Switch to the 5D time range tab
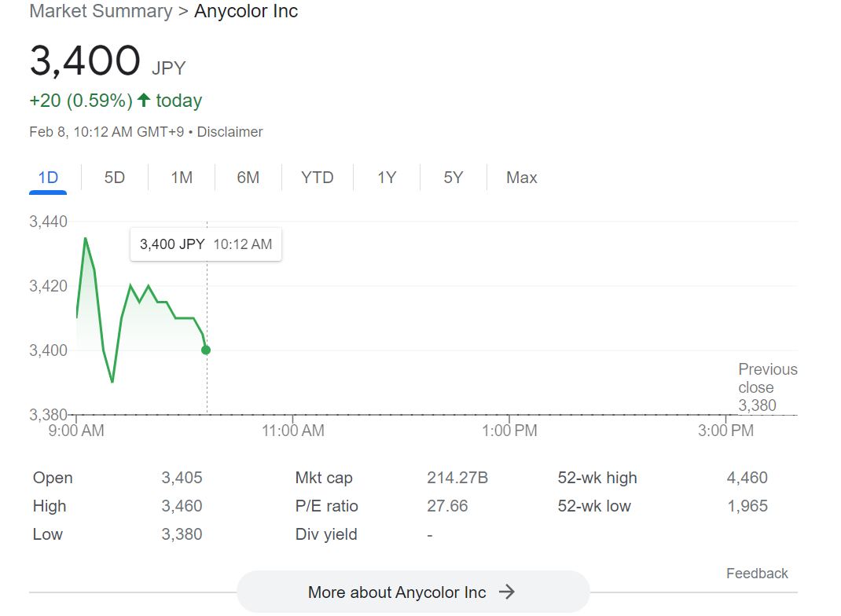 [x=115, y=178]
